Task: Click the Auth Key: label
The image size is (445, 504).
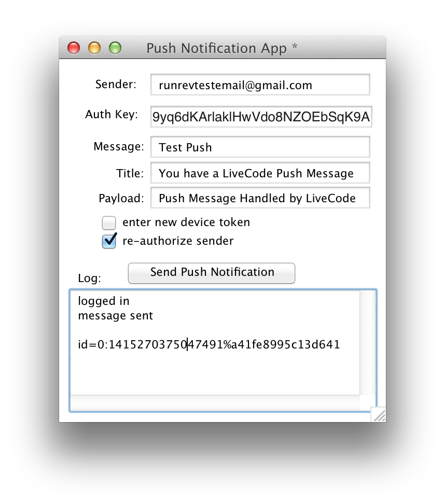Action: 111,115
